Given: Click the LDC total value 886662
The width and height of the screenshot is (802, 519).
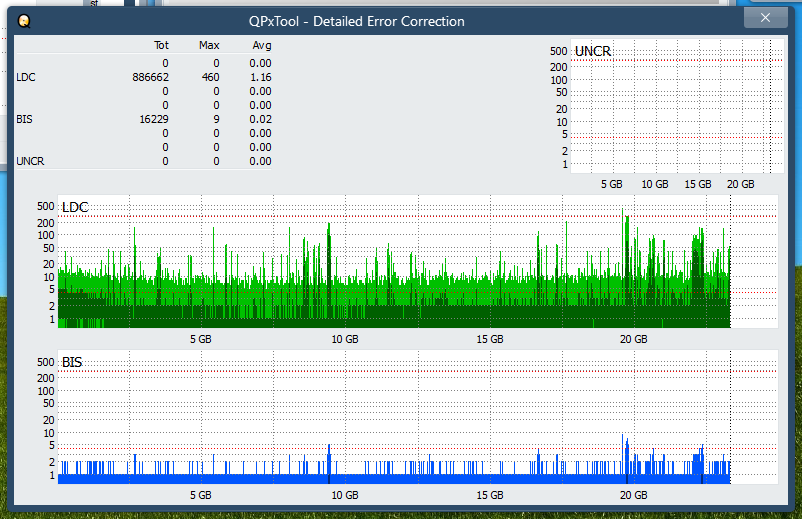Looking at the screenshot, I should click(x=150, y=77).
